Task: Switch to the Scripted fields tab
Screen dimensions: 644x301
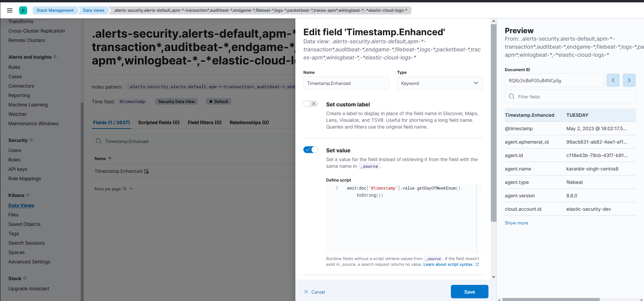Action: tap(159, 122)
